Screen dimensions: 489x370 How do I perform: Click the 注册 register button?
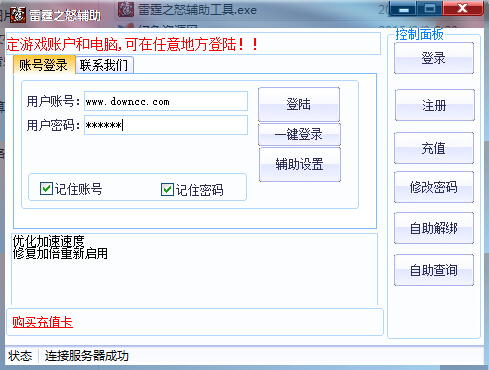coord(435,105)
